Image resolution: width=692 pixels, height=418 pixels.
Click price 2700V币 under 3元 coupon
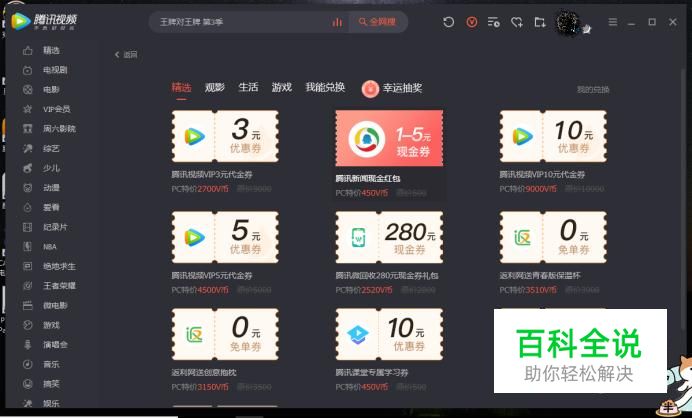pyautogui.click(x=213, y=189)
